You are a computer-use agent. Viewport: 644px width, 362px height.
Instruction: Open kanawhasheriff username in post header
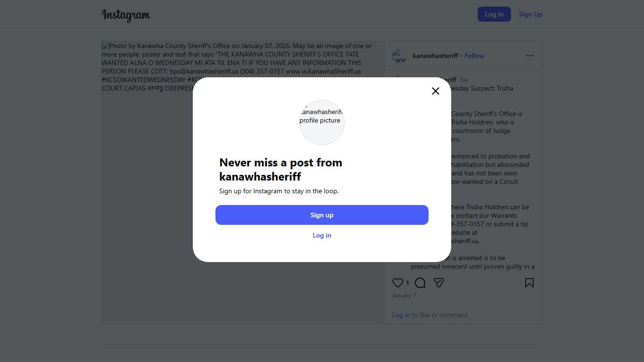435,56
